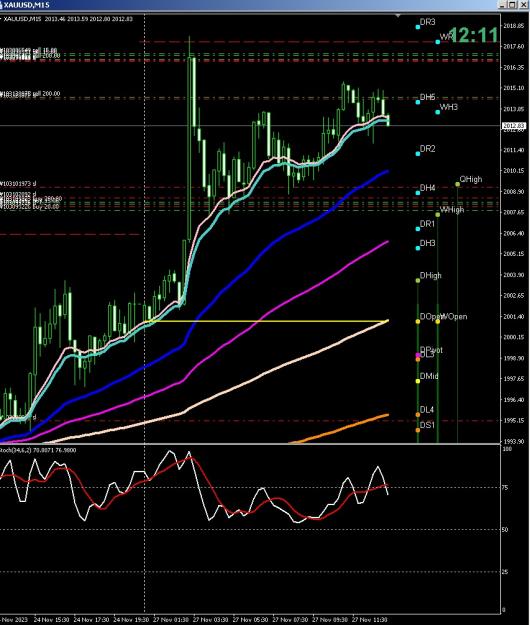
Task: Maximize the XAUUSD,M15 chart window
Action: pos(512,5)
